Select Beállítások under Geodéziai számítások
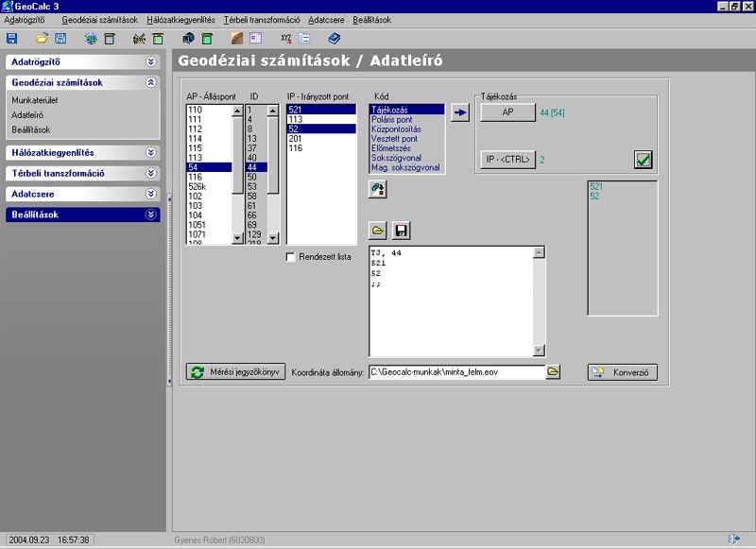Screen dimensions: 756x549 click(31, 130)
